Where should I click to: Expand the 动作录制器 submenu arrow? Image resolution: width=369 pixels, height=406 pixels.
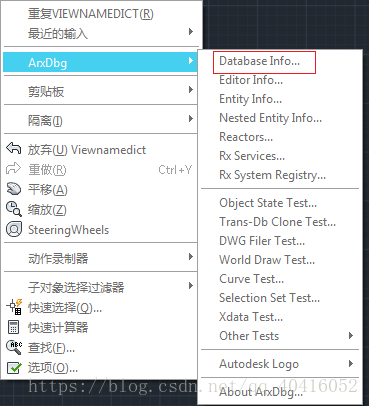[x=191, y=256]
